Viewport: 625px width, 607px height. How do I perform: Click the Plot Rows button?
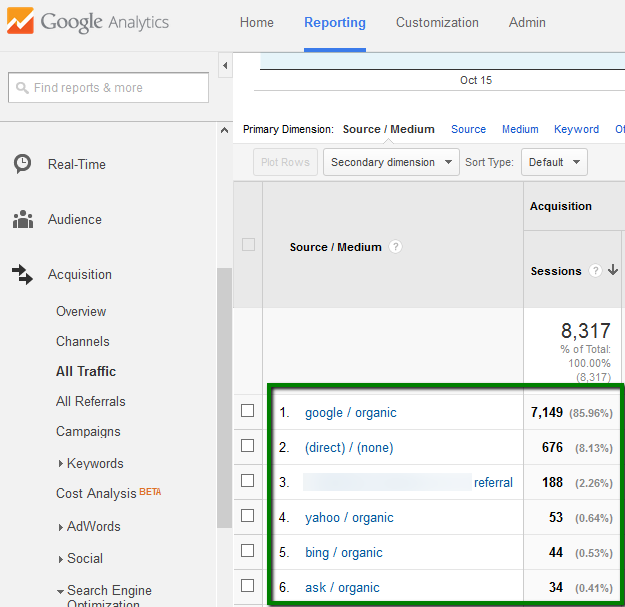tap(285, 162)
